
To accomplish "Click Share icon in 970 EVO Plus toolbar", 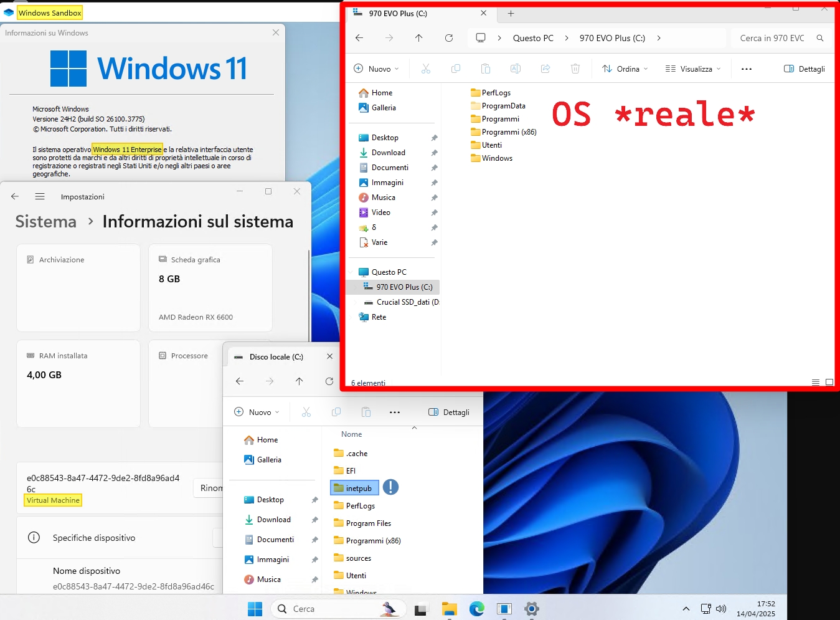I will (x=545, y=69).
